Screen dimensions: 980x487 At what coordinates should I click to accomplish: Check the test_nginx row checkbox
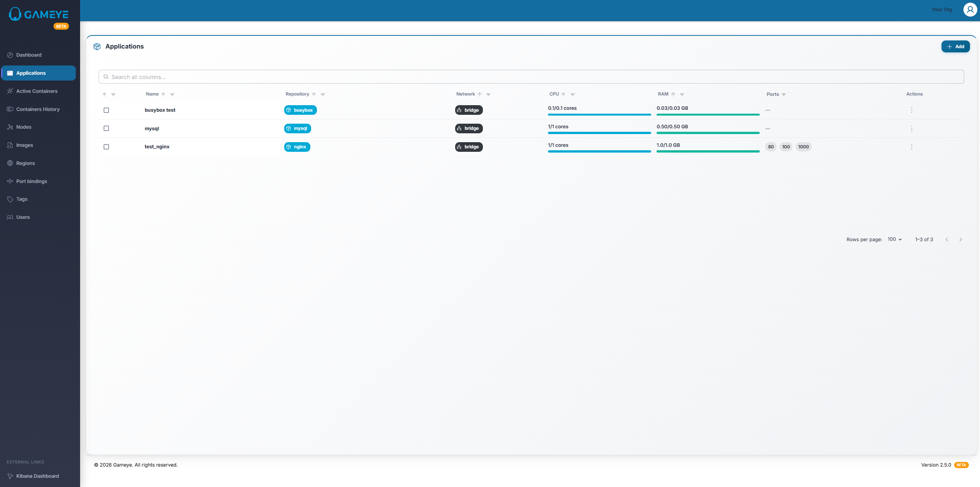(x=106, y=147)
